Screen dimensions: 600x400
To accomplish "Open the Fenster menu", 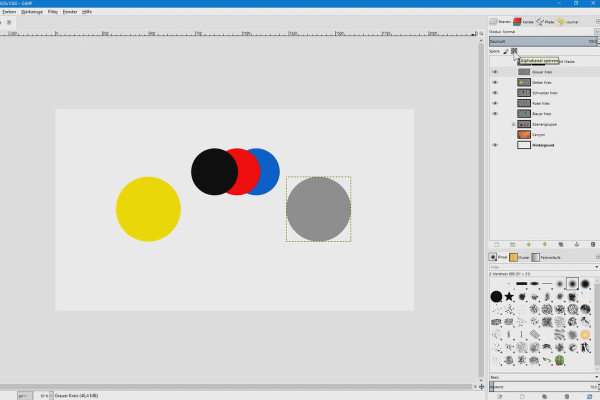I will [x=70, y=12].
